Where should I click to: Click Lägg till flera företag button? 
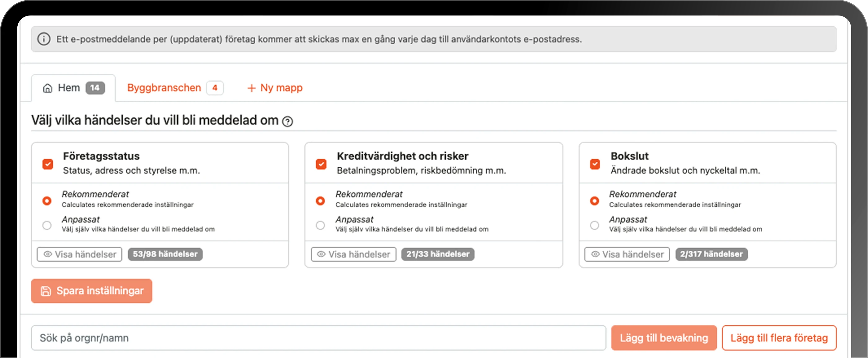click(779, 338)
